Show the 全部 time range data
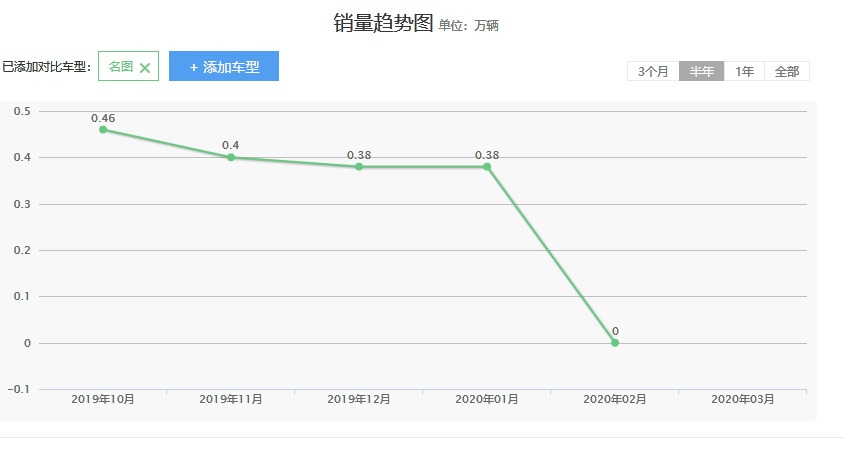Viewport: 844px width, 449px height. pos(786,71)
